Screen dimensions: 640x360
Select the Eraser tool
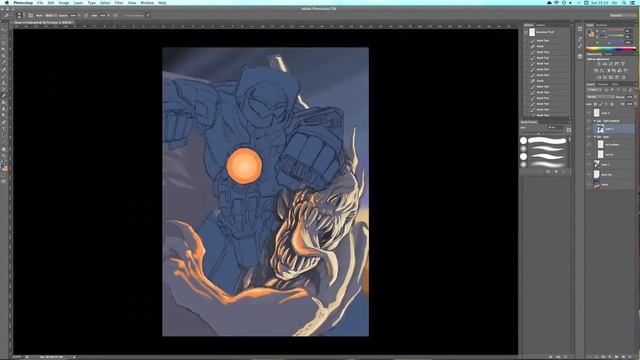coord(4,96)
